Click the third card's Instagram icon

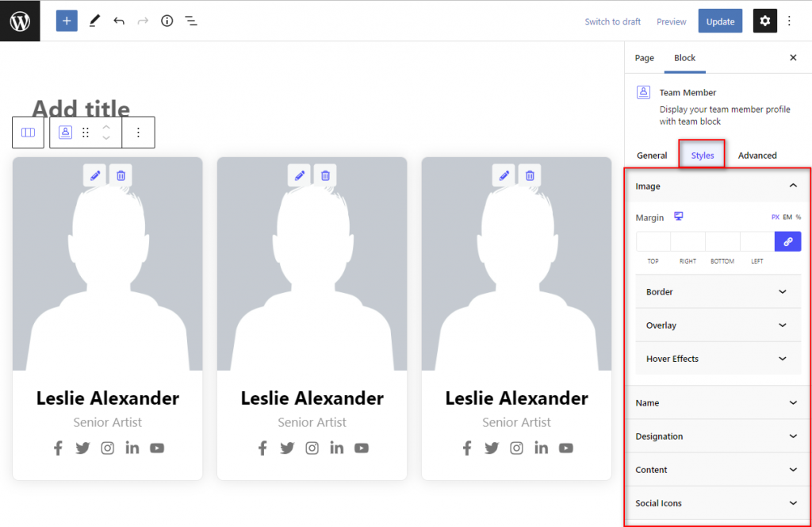(x=516, y=448)
